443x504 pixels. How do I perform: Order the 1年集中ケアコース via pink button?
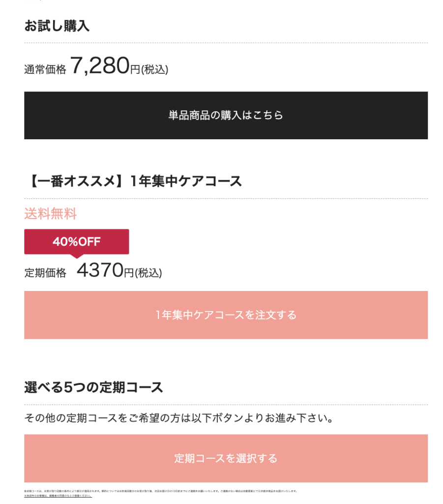(x=226, y=315)
